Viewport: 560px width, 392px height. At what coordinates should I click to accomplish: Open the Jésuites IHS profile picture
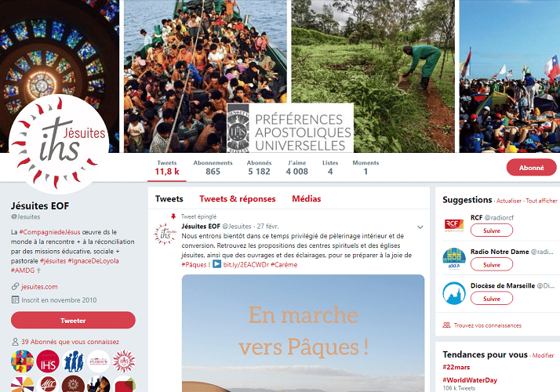click(59, 144)
